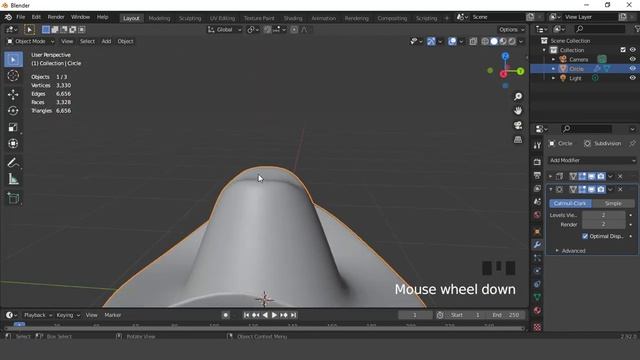Select the Scale tool

tap(13, 127)
